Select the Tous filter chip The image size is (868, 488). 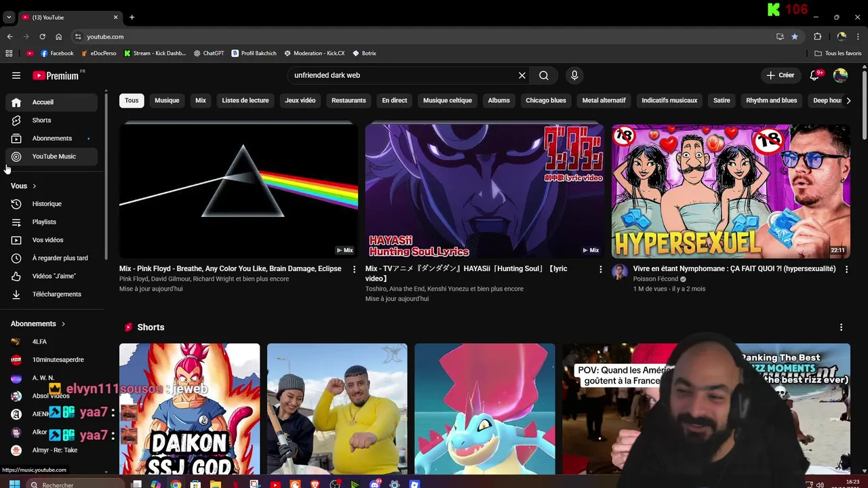point(132,100)
